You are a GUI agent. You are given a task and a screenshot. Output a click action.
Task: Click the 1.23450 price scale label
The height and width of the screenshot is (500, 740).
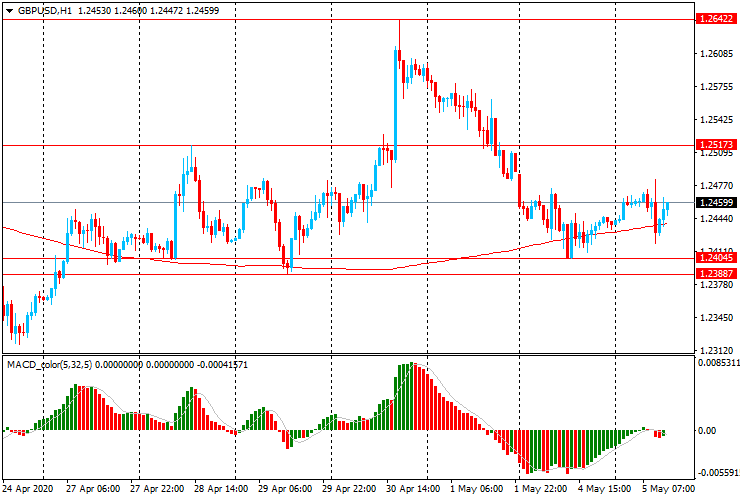pyautogui.click(x=716, y=318)
